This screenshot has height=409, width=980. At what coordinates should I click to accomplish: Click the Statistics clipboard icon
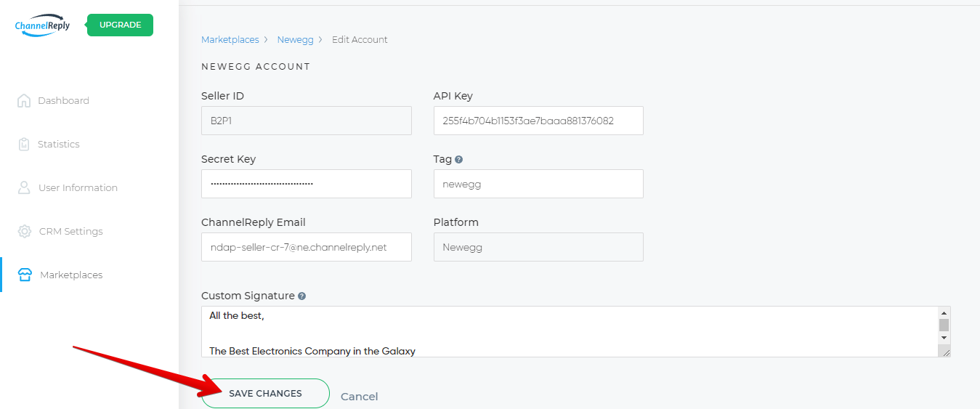pyautogui.click(x=24, y=145)
